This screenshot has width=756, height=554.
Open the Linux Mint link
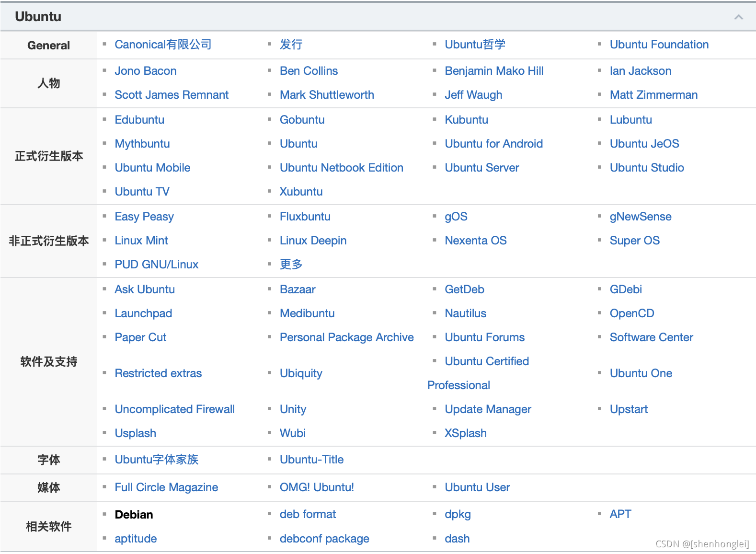pyautogui.click(x=141, y=241)
